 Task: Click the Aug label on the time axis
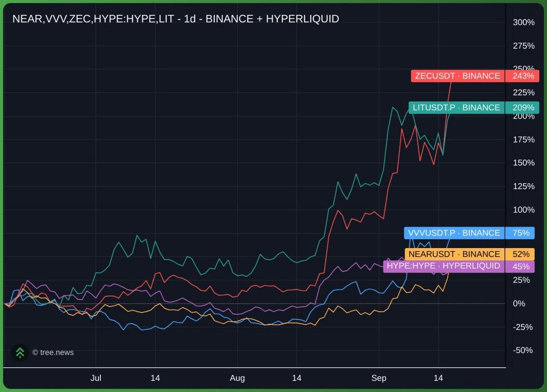237,378
